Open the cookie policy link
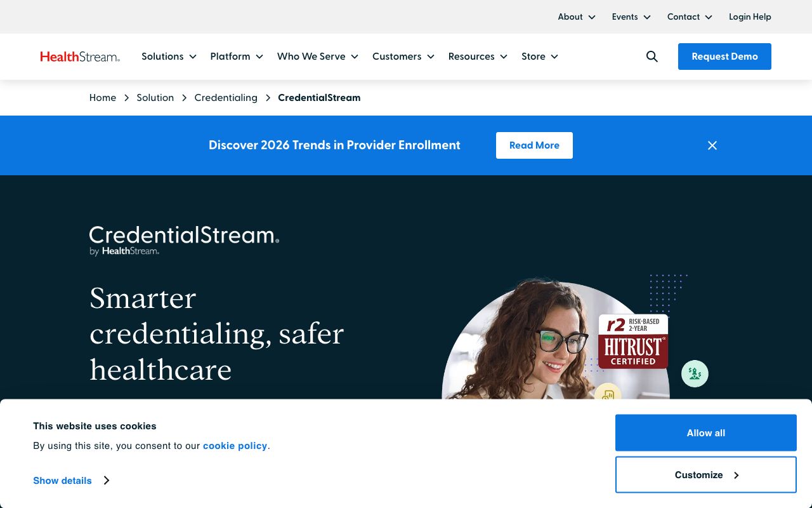 click(x=235, y=446)
